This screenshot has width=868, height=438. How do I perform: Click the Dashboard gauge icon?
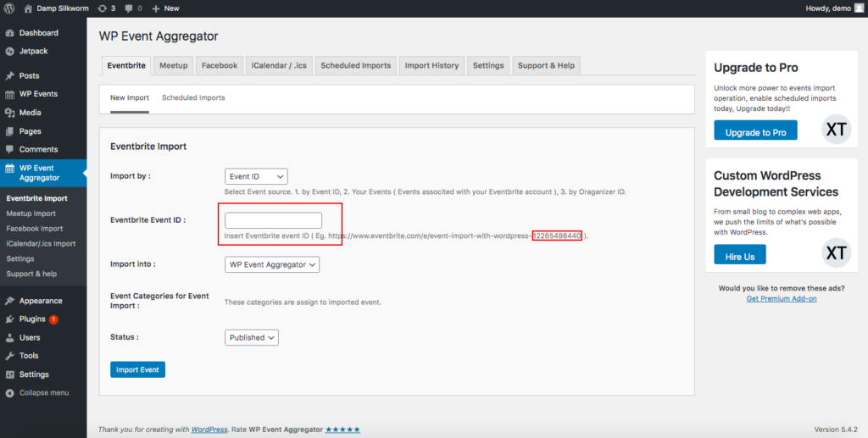tap(9, 33)
